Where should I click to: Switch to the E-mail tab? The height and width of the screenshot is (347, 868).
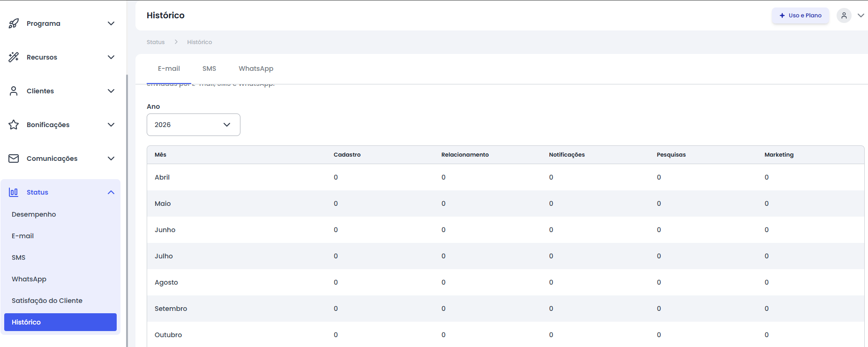pyautogui.click(x=169, y=68)
